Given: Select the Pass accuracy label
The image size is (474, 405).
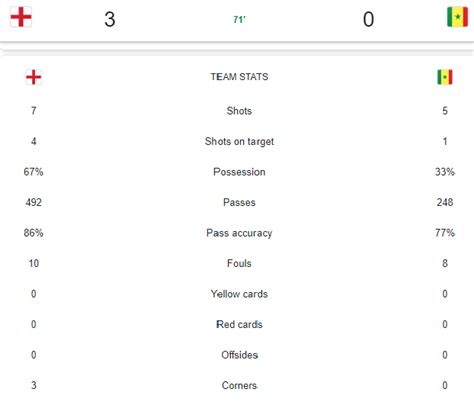Looking at the screenshot, I should coord(239,233).
